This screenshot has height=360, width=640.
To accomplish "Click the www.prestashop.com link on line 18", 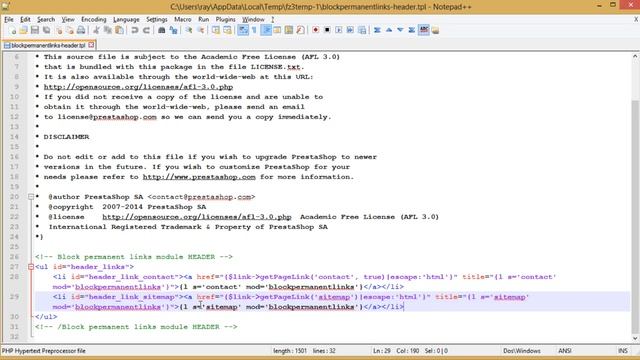I will coord(199,177).
